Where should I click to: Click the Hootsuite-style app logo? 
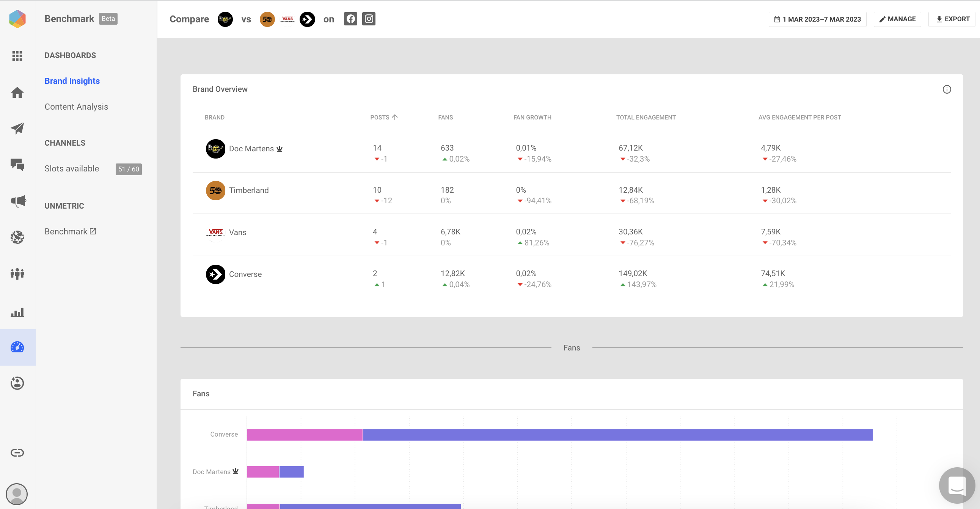[17, 19]
